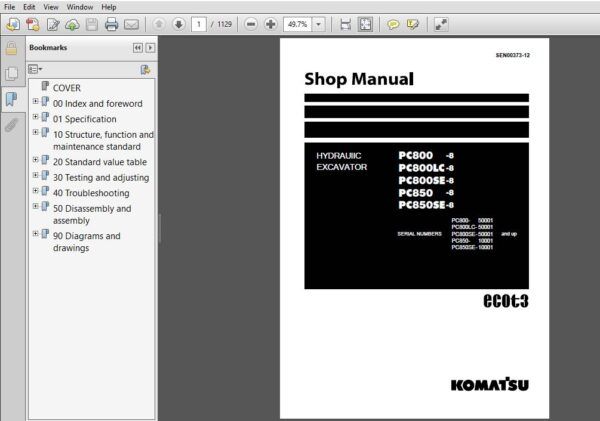This screenshot has width=600, height=421.
Task: Open the Page Thumbnails panel icon
Action: pos(11,73)
